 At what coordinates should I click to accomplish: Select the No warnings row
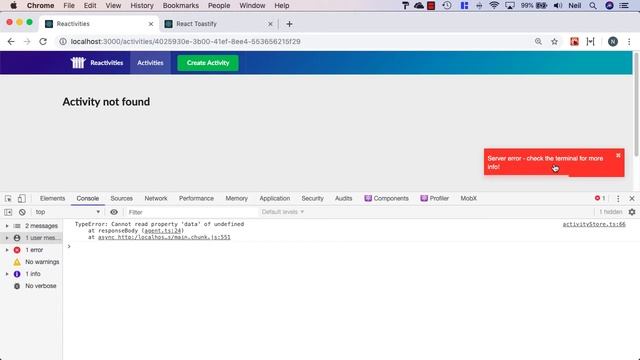click(x=31, y=262)
